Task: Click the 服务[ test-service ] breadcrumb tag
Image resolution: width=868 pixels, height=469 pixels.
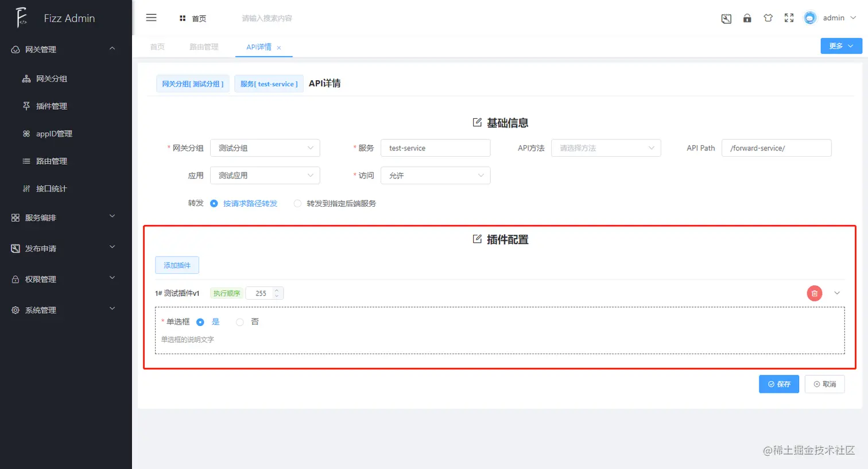Action: click(x=269, y=84)
